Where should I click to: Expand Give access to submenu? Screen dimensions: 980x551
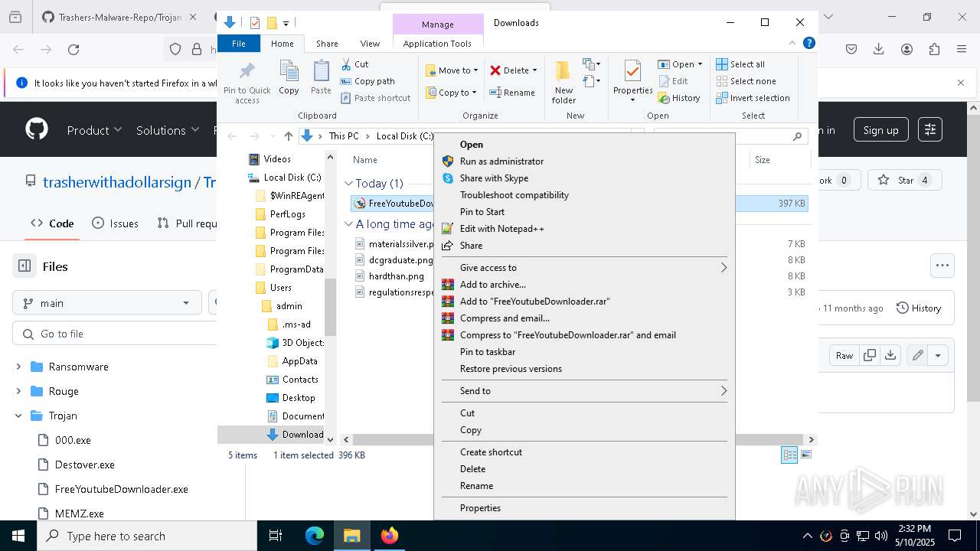click(584, 268)
